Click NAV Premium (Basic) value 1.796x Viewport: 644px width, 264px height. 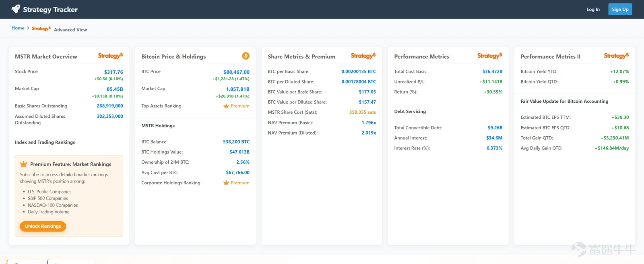pyautogui.click(x=369, y=123)
